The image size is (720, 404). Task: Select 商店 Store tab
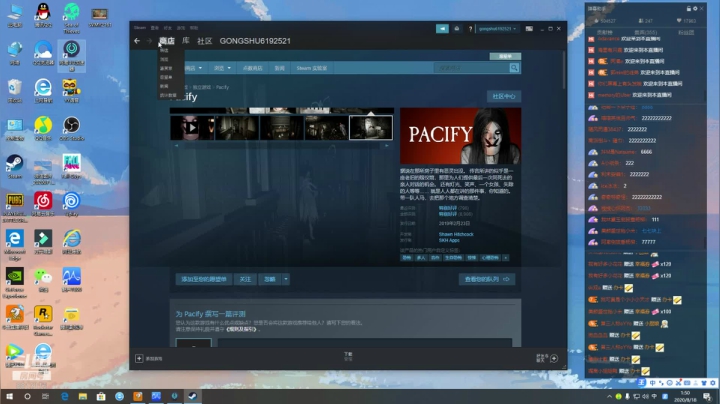click(x=167, y=41)
